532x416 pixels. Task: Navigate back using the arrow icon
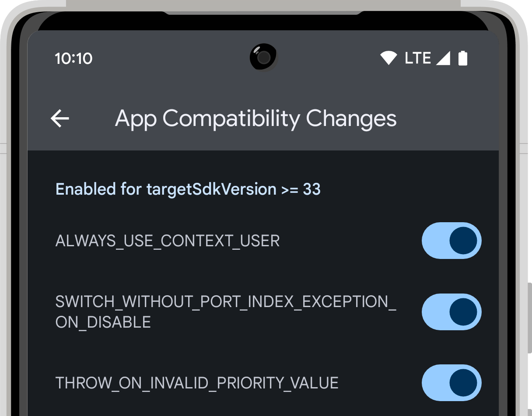coord(60,119)
